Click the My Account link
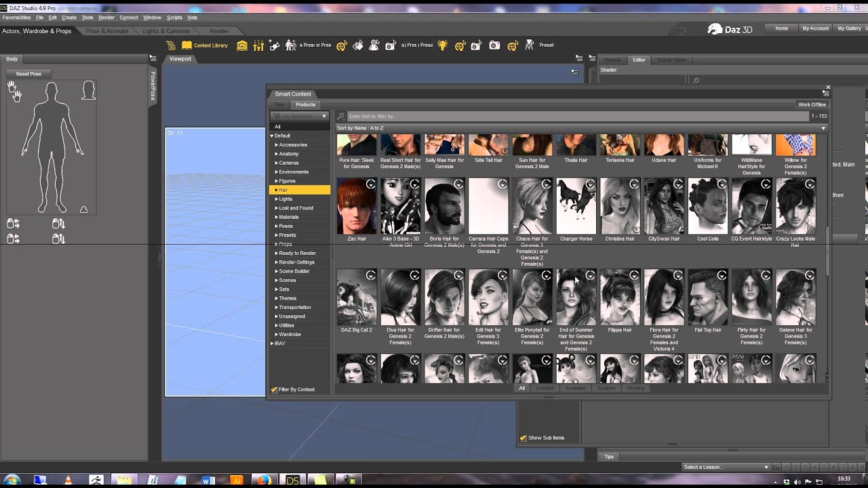This screenshot has height=488, width=868. click(x=815, y=28)
